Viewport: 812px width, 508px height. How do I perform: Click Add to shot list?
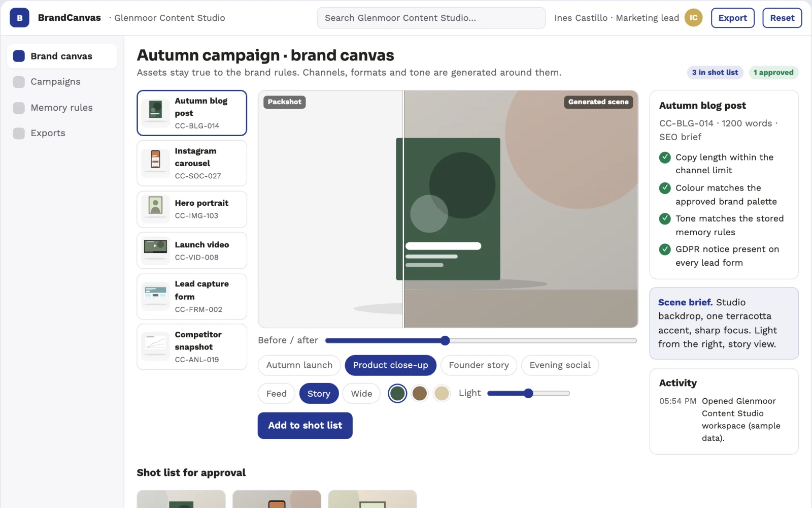pyautogui.click(x=305, y=425)
